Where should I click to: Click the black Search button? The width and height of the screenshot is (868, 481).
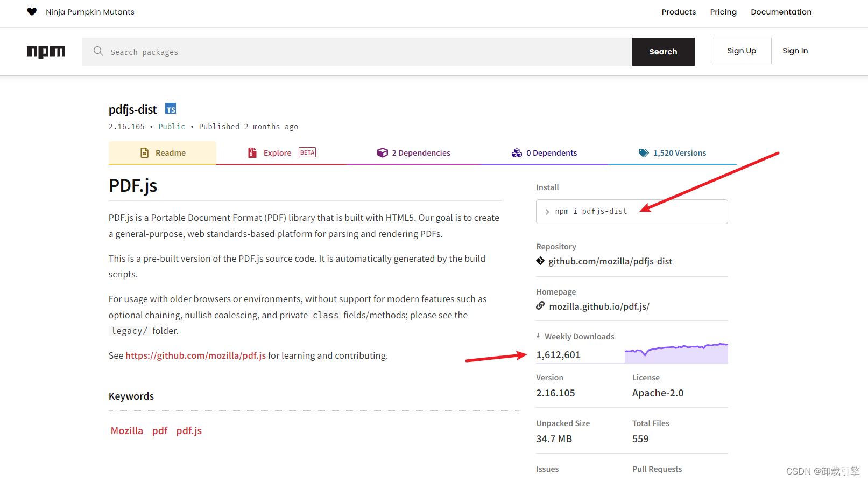[x=663, y=52]
